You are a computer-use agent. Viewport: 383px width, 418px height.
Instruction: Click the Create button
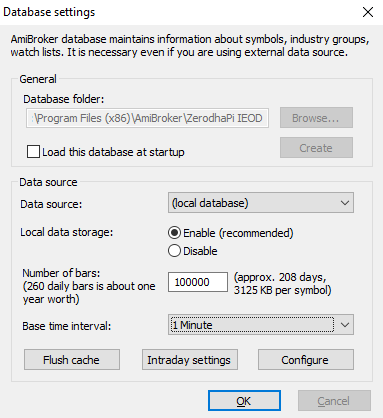316,148
